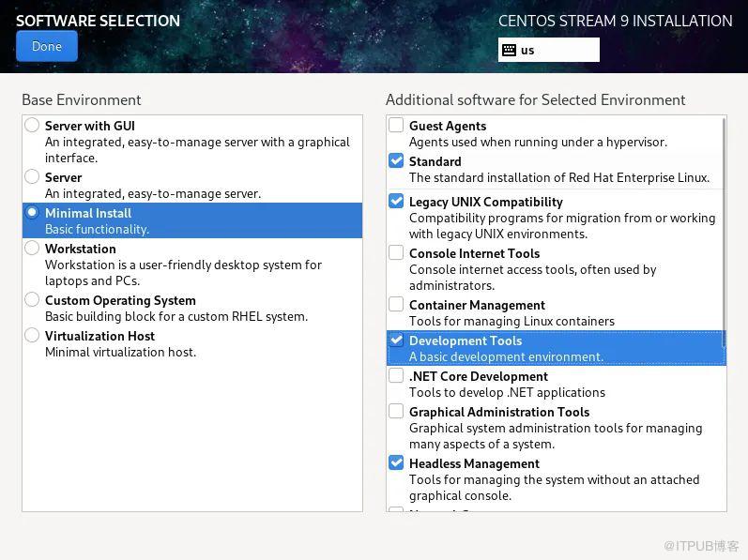Enable Graphical Administration Tools checkbox

396,412
